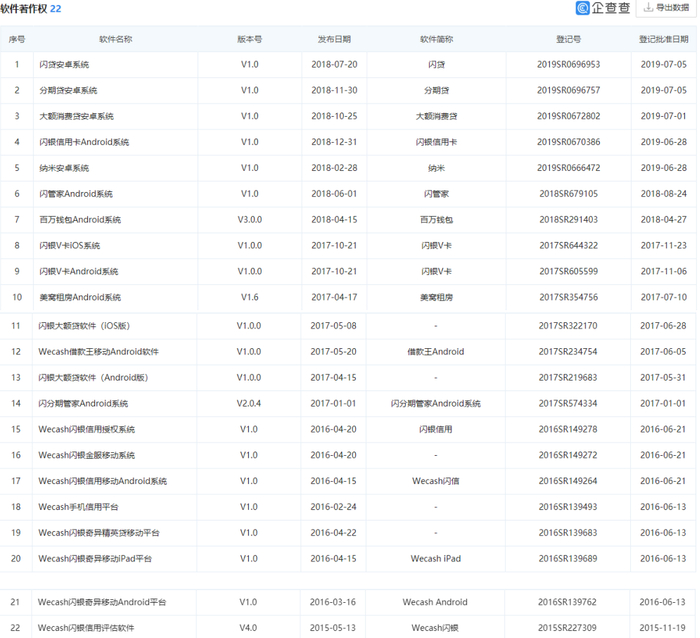Select the 登记批准日期 column header

point(664,39)
